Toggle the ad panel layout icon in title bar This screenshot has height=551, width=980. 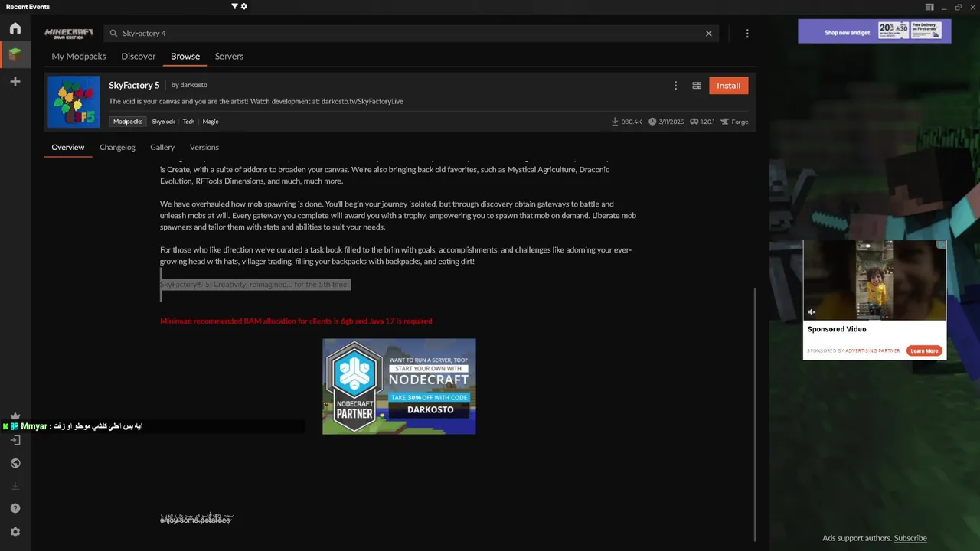click(x=929, y=7)
